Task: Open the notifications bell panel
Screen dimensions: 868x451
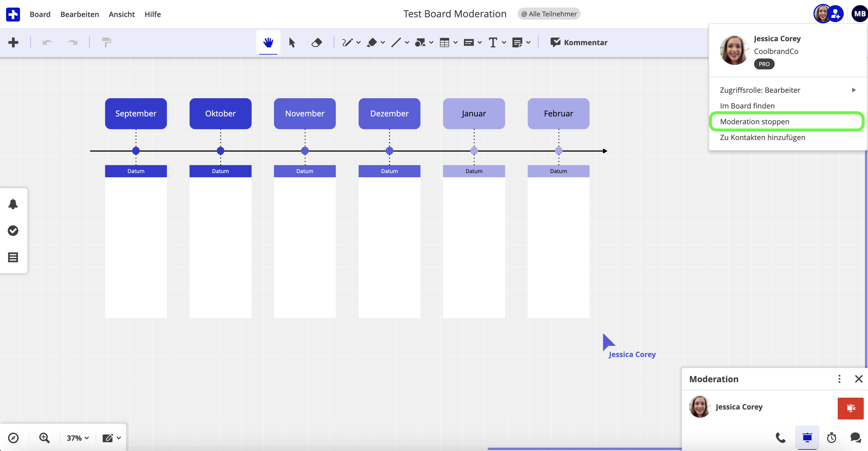Action: point(13,204)
